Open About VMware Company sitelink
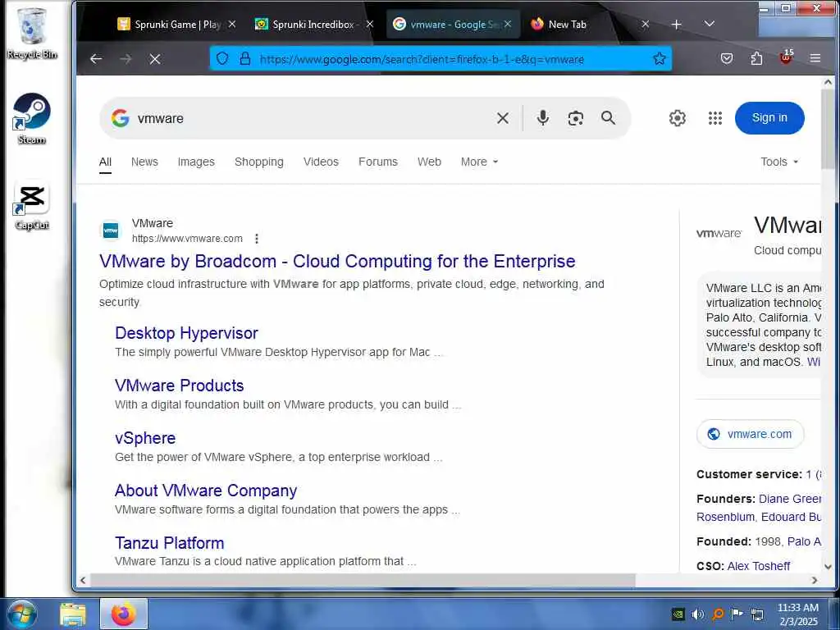This screenshot has width=840, height=630. (x=206, y=491)
